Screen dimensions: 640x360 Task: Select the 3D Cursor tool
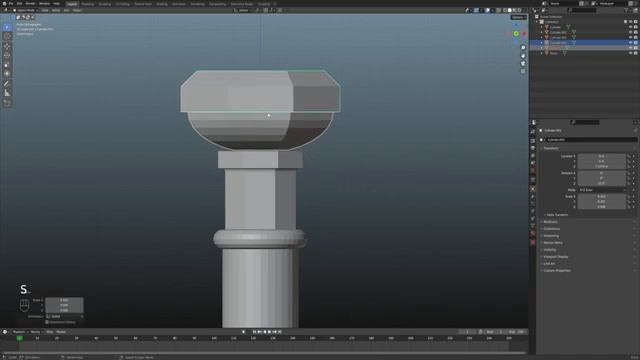point(7,36)
